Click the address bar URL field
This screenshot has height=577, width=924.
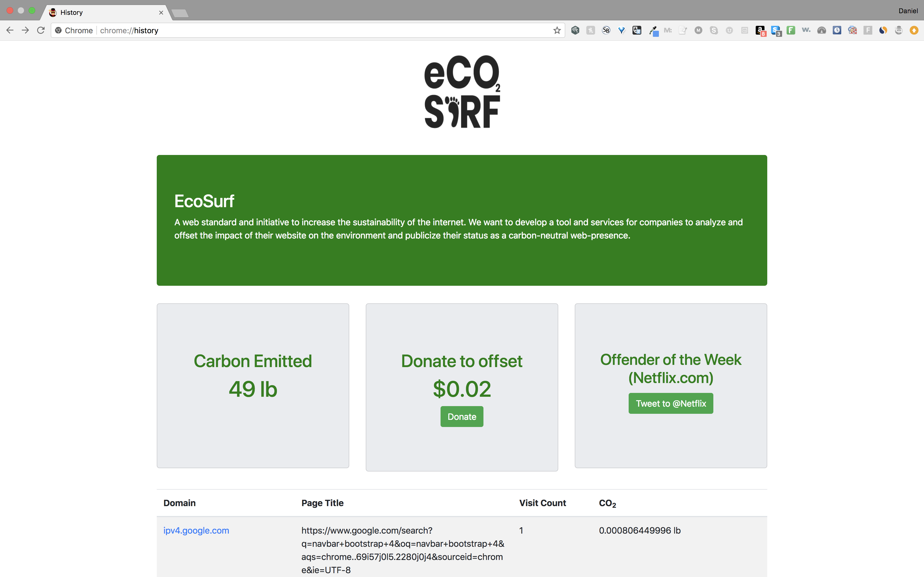[x=267, y=30]
